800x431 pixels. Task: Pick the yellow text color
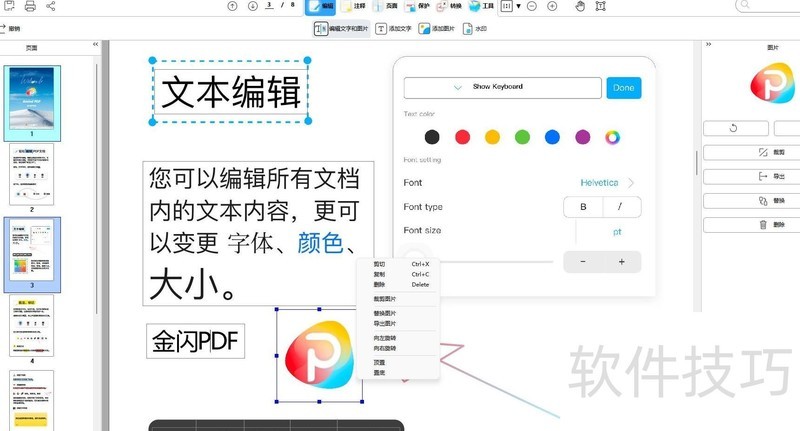(492, 137)
